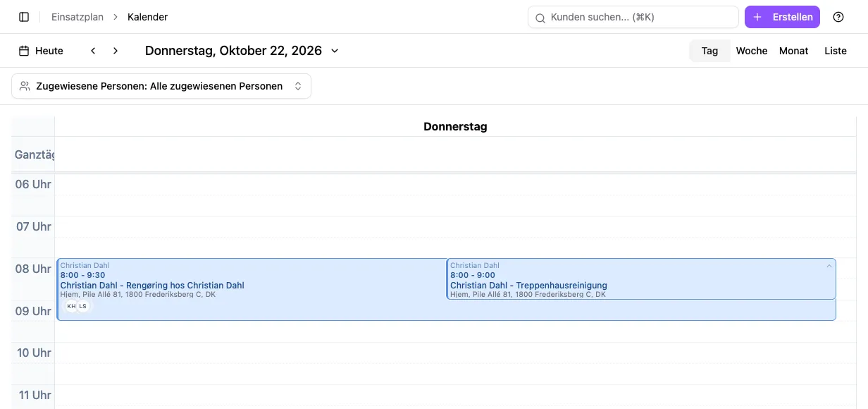Click the 07 Uhr time label
Image resolution: width=868 pixels, height=409 pixels.
pyautogui.click(x=33, y=226)
